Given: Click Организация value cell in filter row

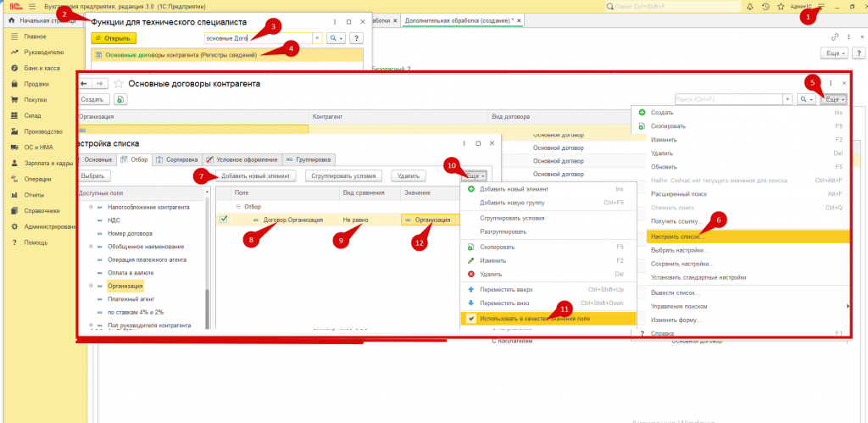Looking at the screenshot, I should pos(430,220).
